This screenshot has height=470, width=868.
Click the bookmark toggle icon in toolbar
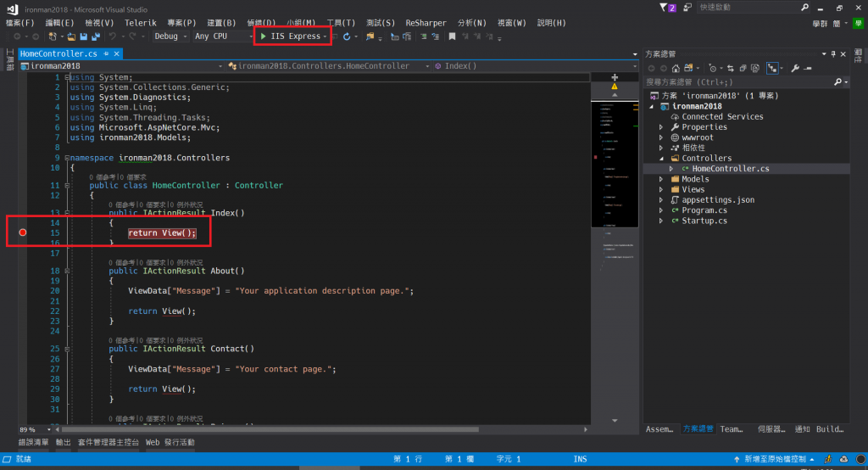(x=453, y=36)
